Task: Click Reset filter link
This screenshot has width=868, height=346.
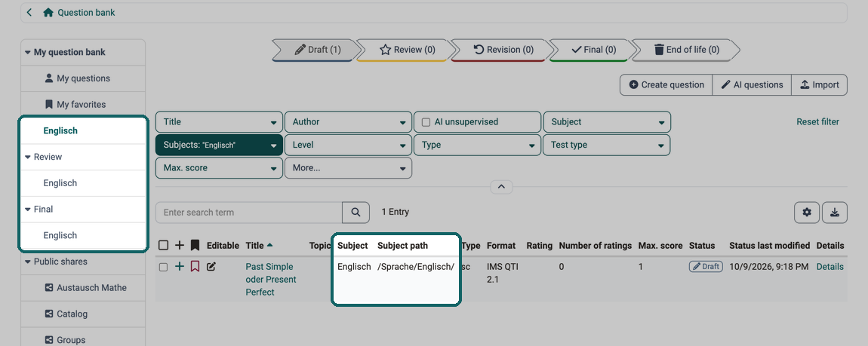Action: (817, 122)
